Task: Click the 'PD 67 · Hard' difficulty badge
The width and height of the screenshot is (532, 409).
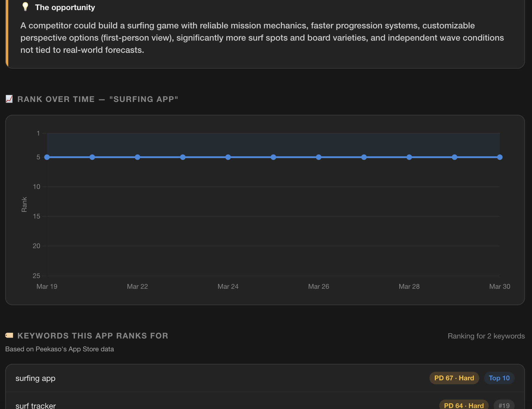Action: tap(454, 378)
